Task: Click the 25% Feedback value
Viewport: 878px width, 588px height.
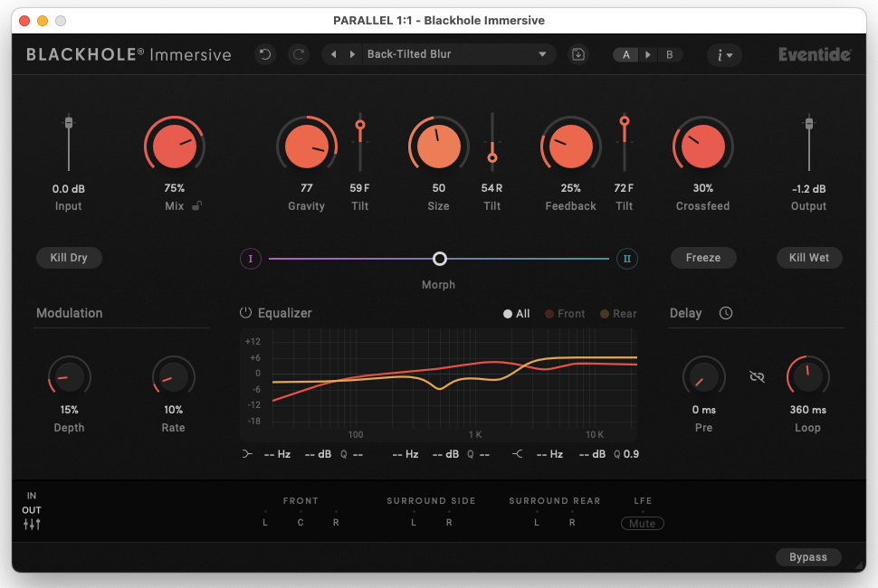Action: click(x=570, y=188)
